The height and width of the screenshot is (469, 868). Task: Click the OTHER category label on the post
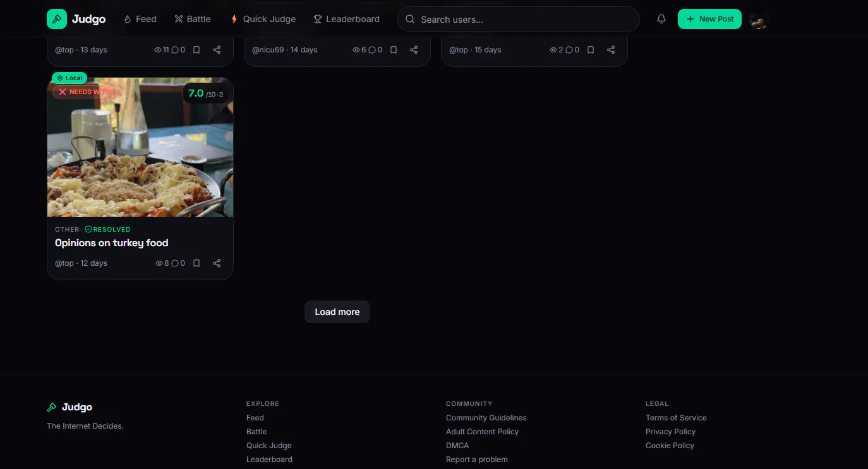67,230
